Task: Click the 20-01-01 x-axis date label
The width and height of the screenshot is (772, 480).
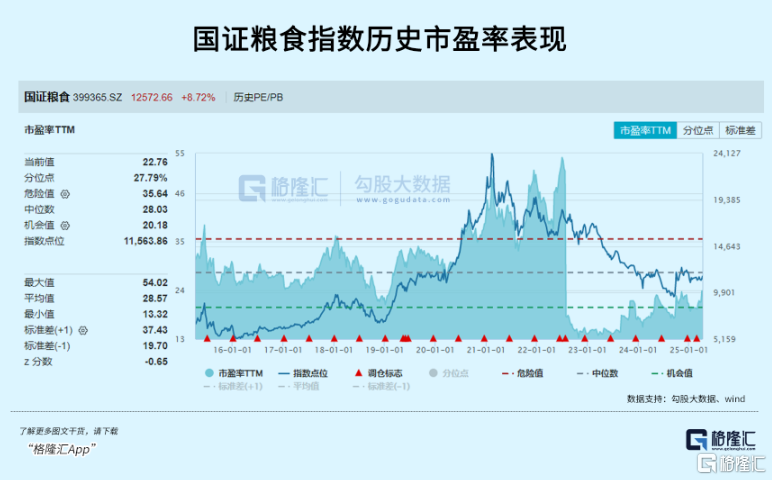Action: point(435,350)
